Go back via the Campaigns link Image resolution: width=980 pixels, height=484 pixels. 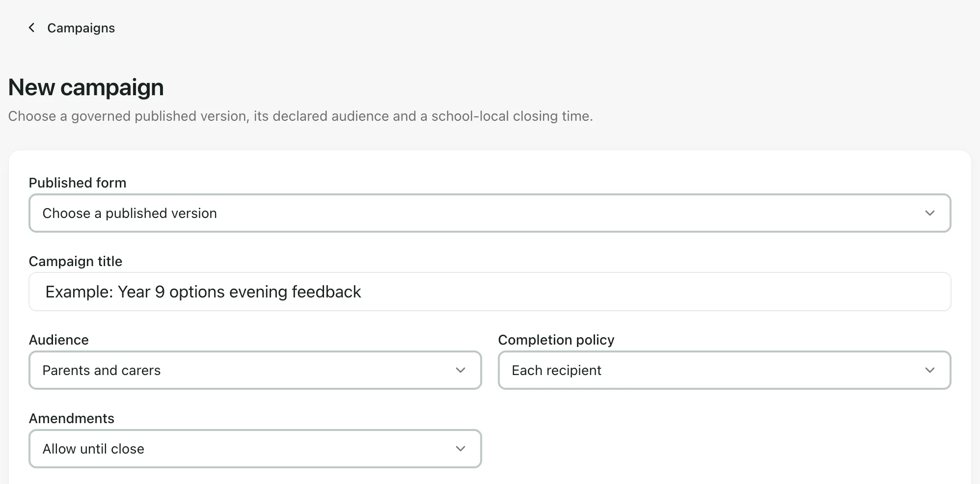click(x=81, y=28)
